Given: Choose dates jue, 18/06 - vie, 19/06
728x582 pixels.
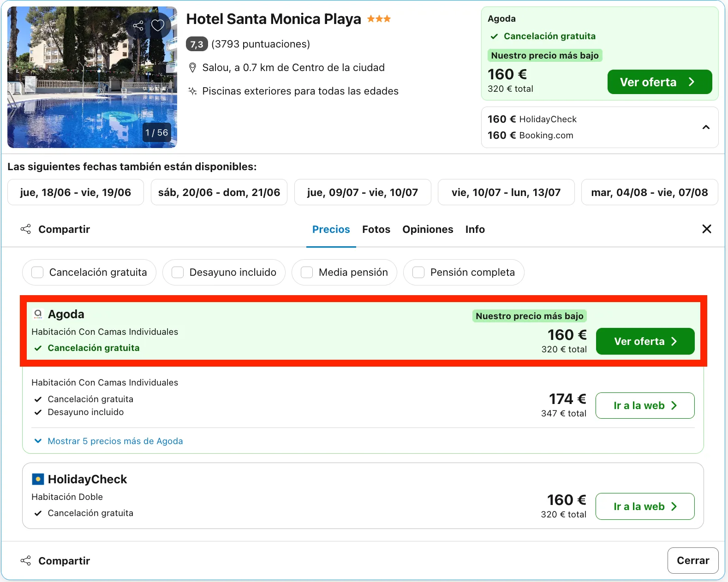Looking at the screenshot, I should tap(76, 192).
